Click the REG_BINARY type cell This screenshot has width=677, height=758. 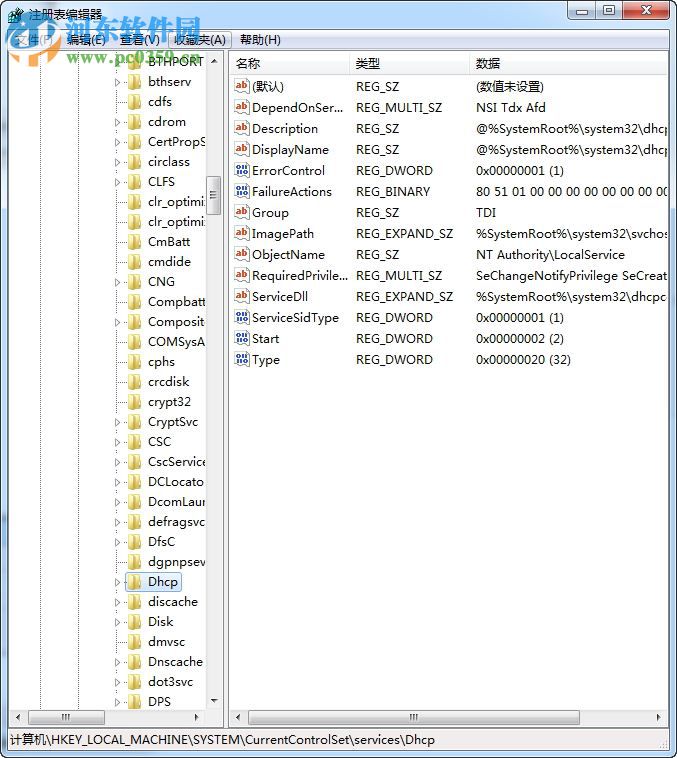[x=393, y=191]
